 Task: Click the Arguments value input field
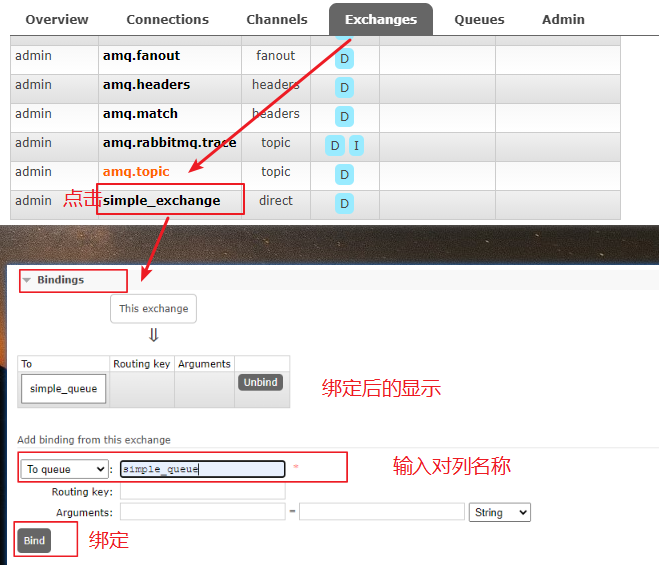tap(382, 512)
